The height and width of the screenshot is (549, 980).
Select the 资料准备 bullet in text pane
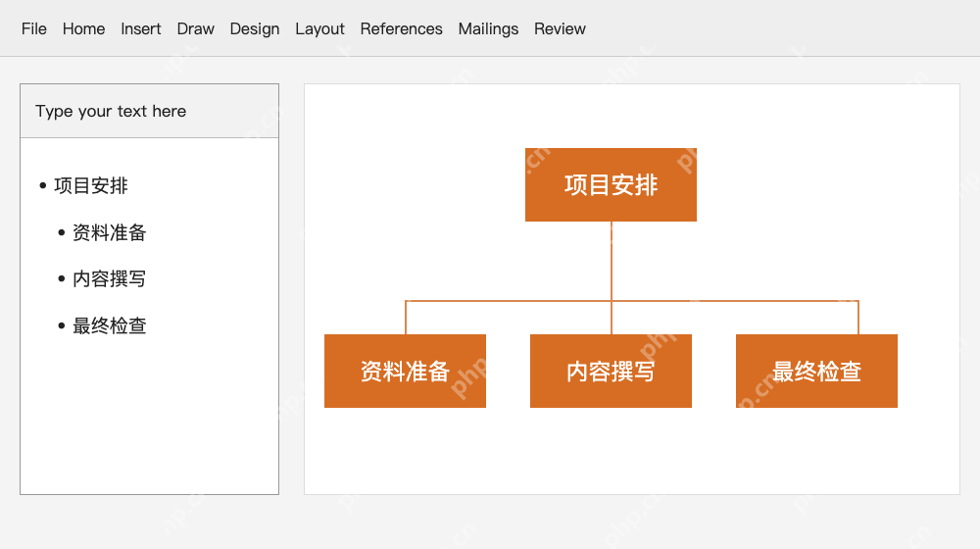(x=110, y=232)
